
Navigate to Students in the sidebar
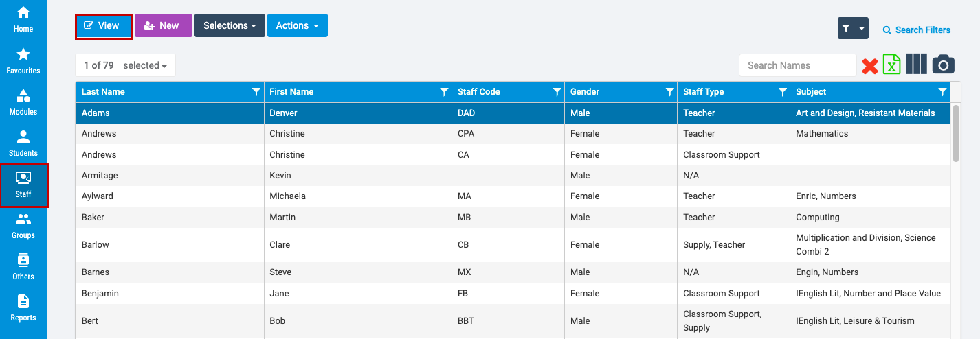(x=23, y=144)
